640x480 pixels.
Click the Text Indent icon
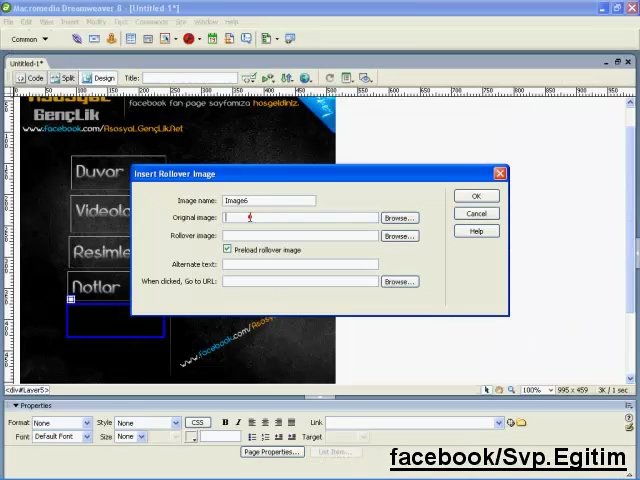point(291,437)
